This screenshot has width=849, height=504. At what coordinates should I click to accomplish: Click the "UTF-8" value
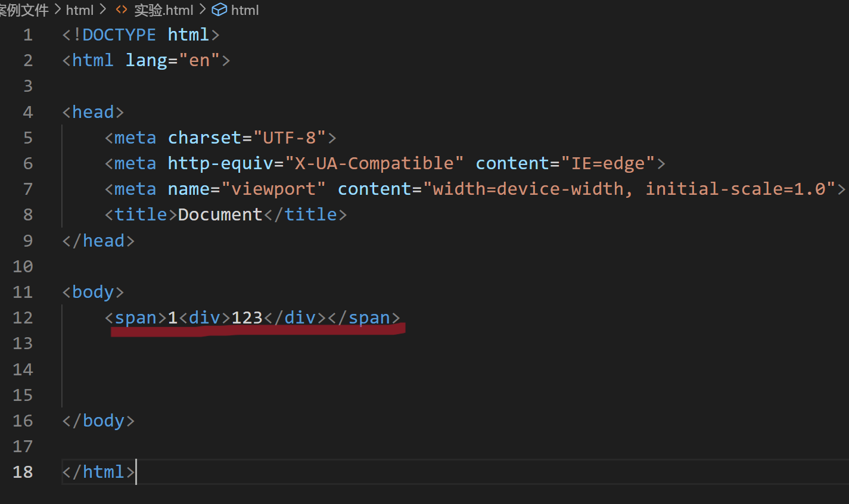290,138
